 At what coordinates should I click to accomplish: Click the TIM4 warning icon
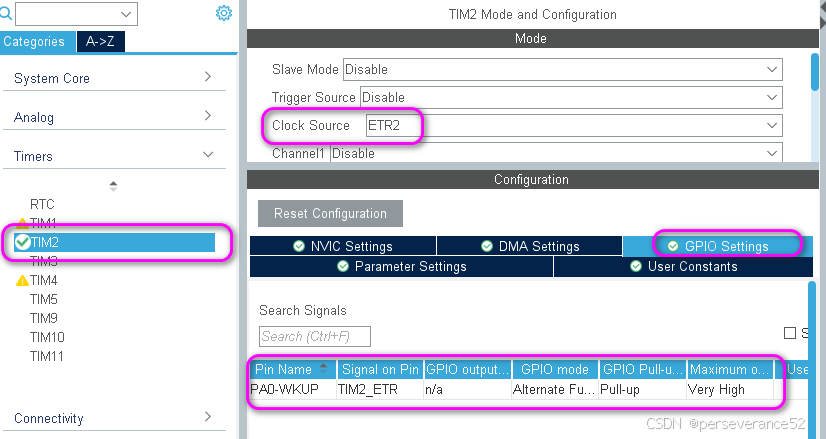22,281
